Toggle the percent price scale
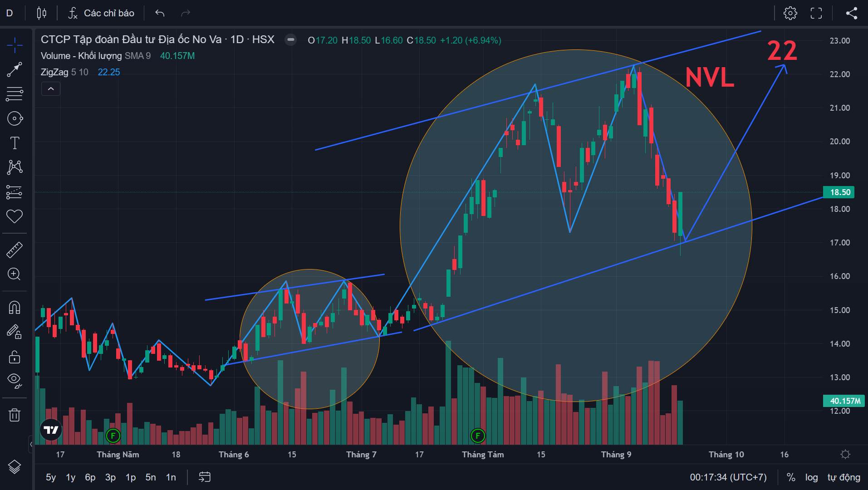The image size is (868, 490). click(791, 477)
